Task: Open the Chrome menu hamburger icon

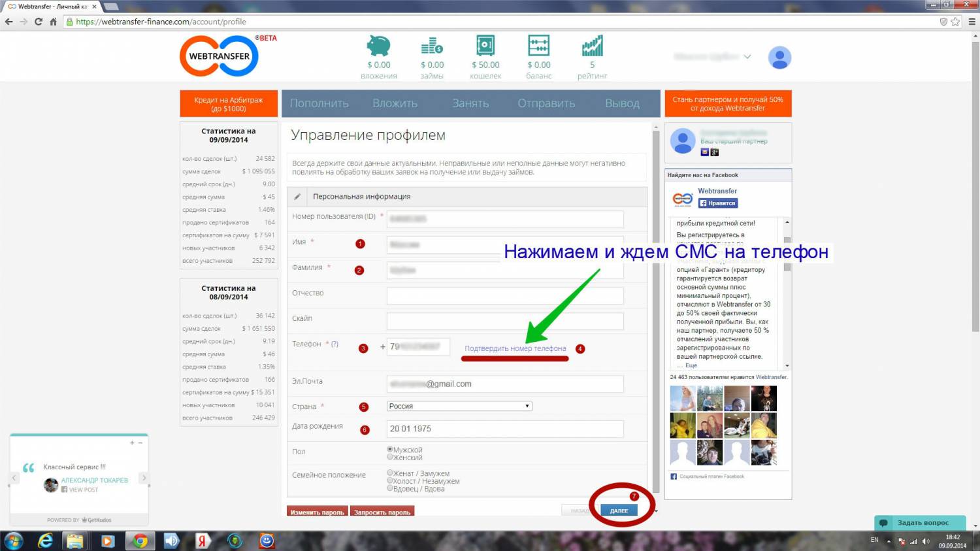Action: pyautogui.click(x=972, y=22)
